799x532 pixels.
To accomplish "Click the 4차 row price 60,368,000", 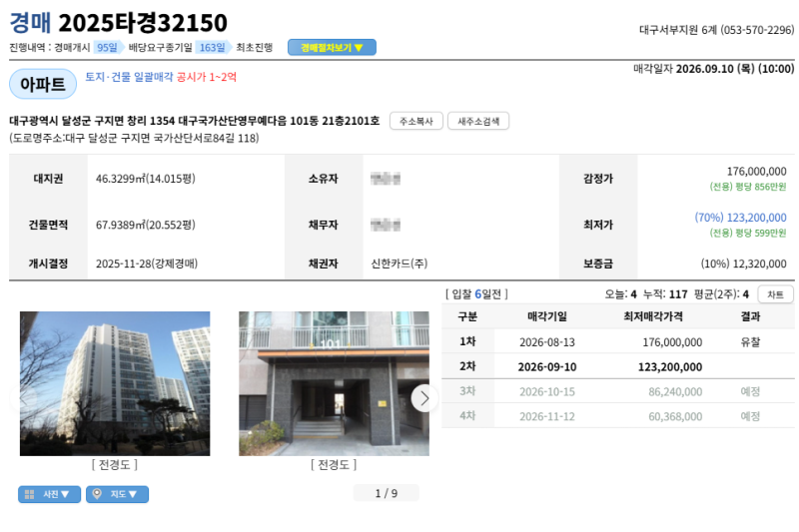I will pos(675,416).
